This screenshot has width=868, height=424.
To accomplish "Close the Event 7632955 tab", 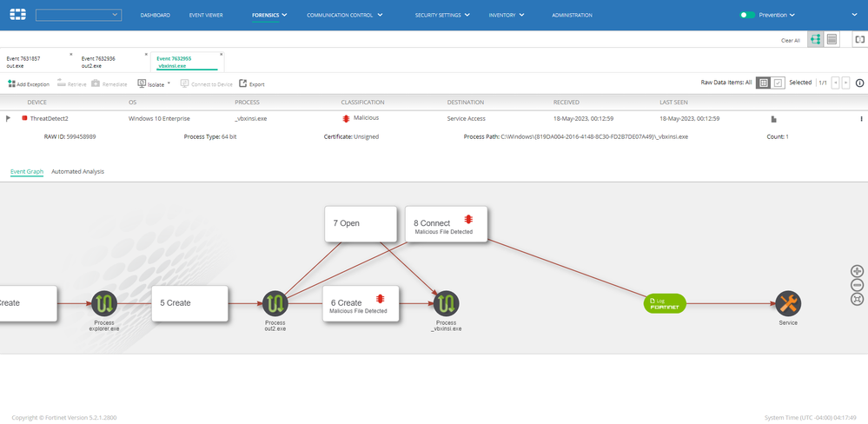I will [222, 54].
